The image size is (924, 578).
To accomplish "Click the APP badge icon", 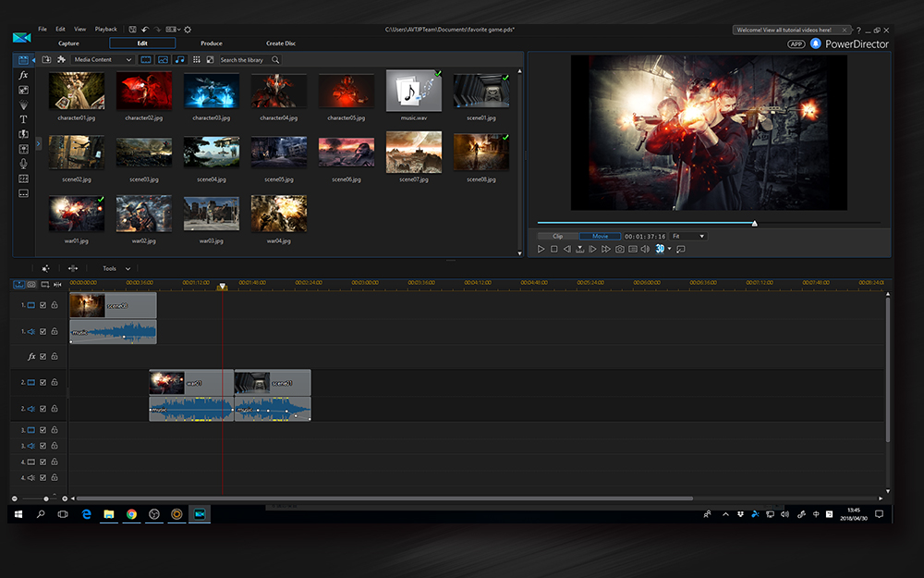I will tap(796, 44).
